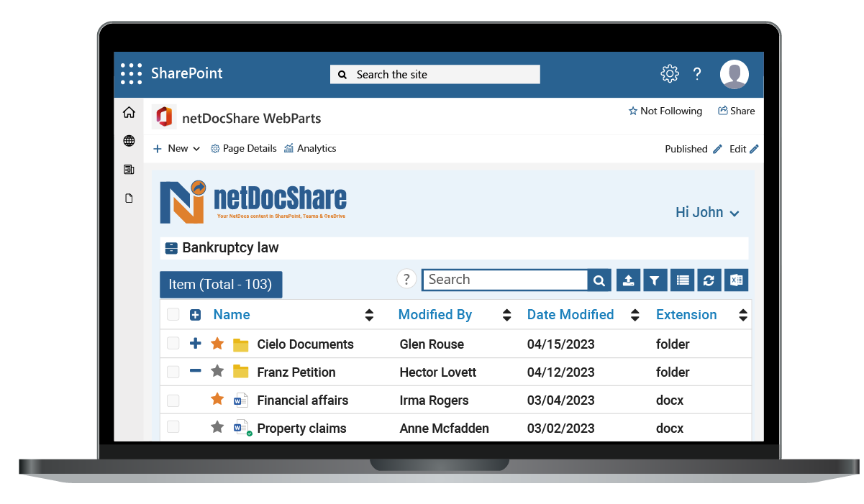Expand all rows with header plus icon
This screenshot has height=504, width=864.
(x=195, y=315)
